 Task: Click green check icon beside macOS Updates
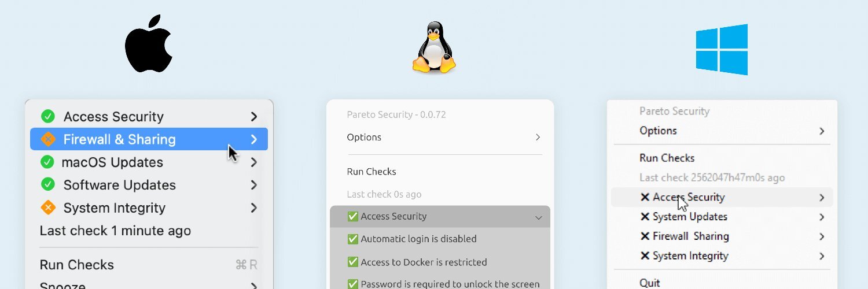point(48,162)
